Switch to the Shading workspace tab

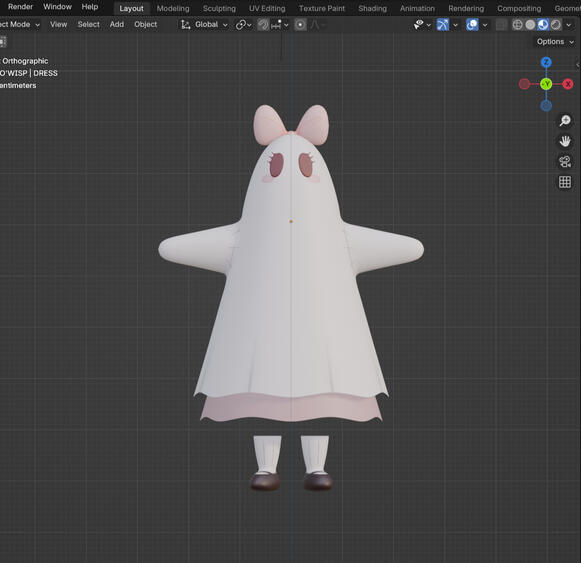(x=372, y=8)
